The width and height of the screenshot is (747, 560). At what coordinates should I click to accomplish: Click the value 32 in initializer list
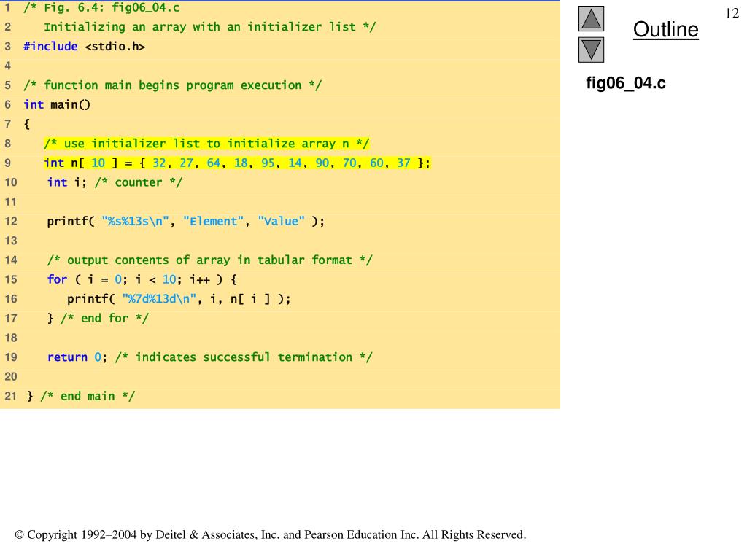point(159,163)
